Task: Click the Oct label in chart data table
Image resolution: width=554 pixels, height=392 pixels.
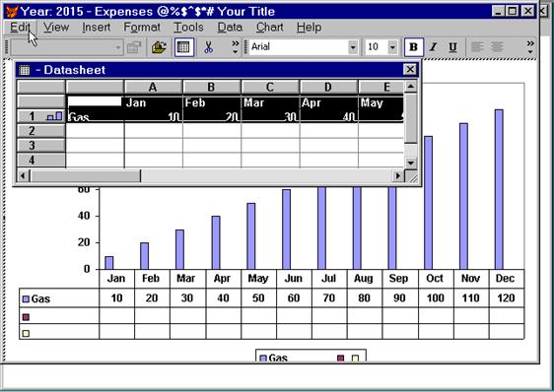Action: [435, 279]
